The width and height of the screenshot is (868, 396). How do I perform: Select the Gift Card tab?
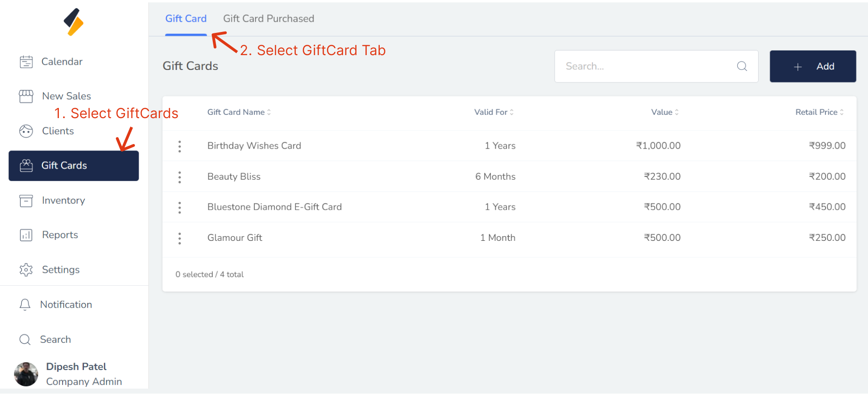186,19
